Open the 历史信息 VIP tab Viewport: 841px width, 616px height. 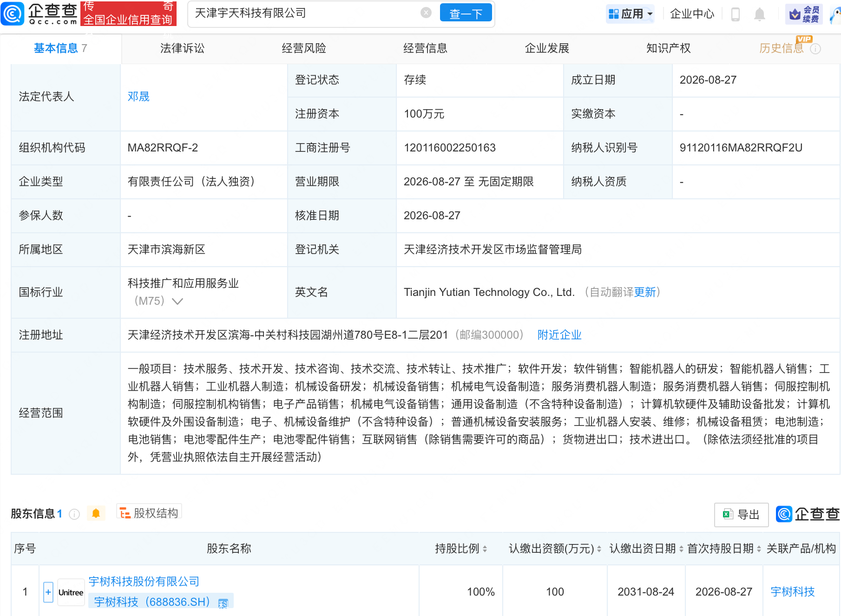[781, 48]
